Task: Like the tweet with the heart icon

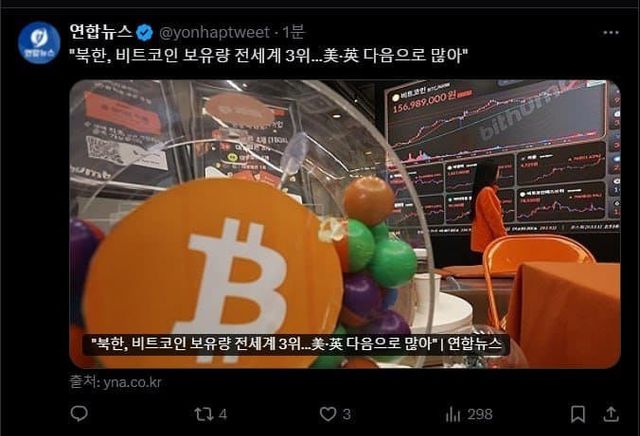Action: 328,414
